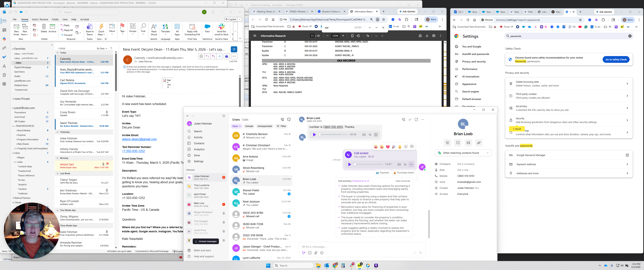Click the PDF rotate icon in the viewer
The width and height of the screenshot is (644, 270).
(358, 36)
